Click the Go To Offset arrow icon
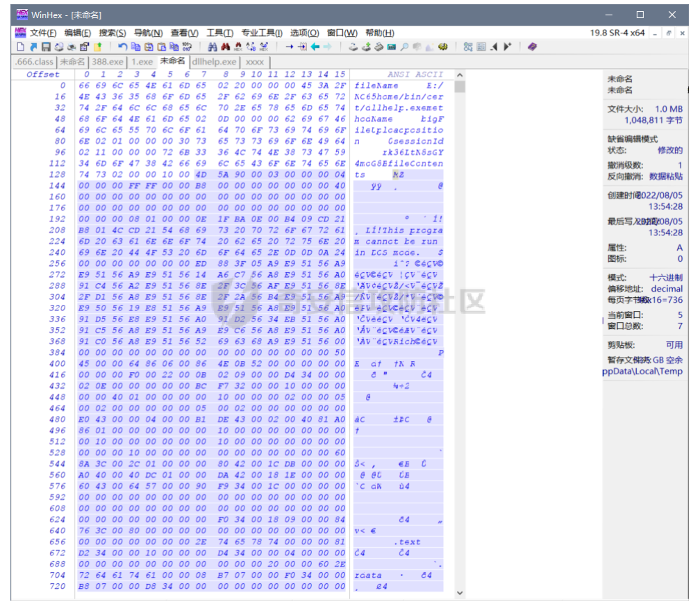This screenshot has height=602, width=700. pos(290,47)
